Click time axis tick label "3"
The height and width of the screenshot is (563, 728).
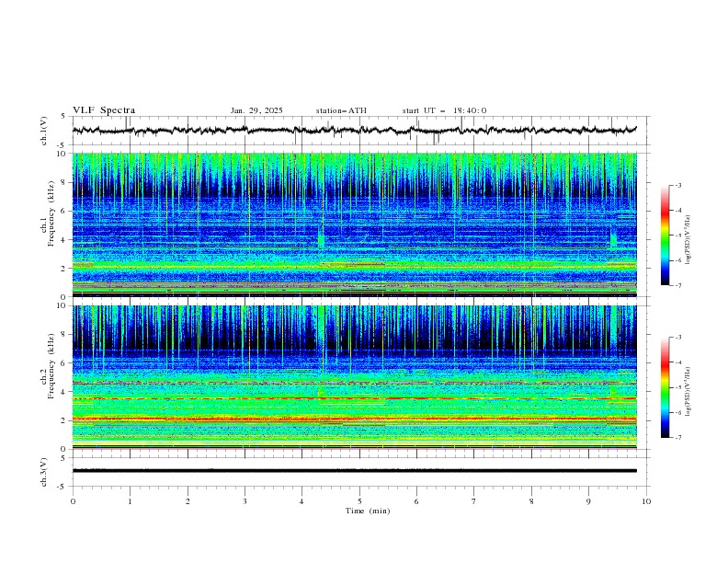pos(245,501)
